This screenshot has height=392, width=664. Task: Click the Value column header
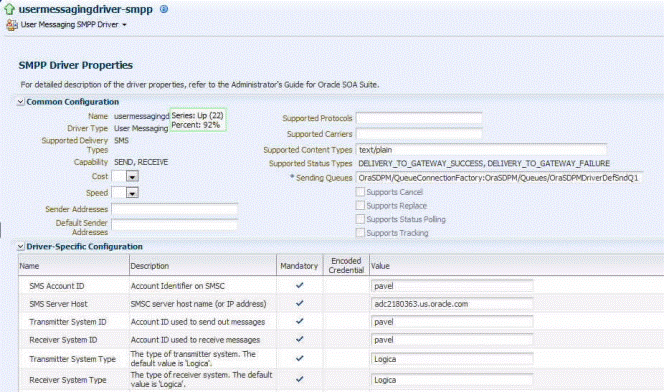pyautogui.click(x=516, y=266)
